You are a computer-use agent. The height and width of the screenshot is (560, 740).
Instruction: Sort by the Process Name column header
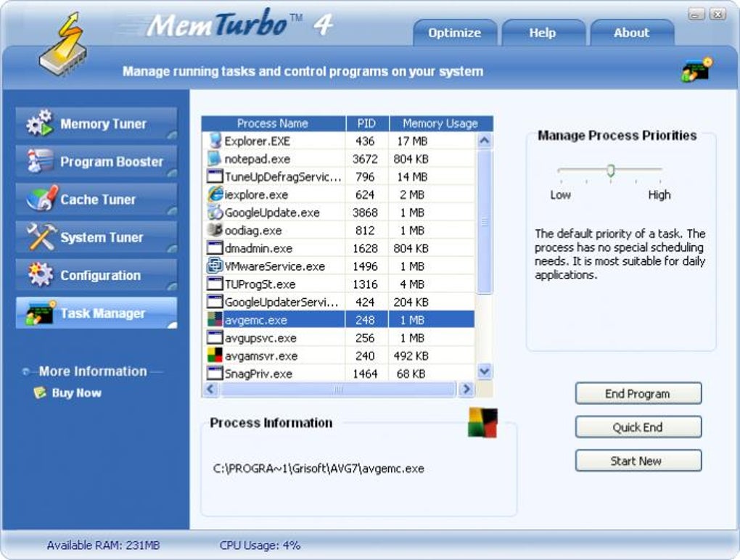273,123
